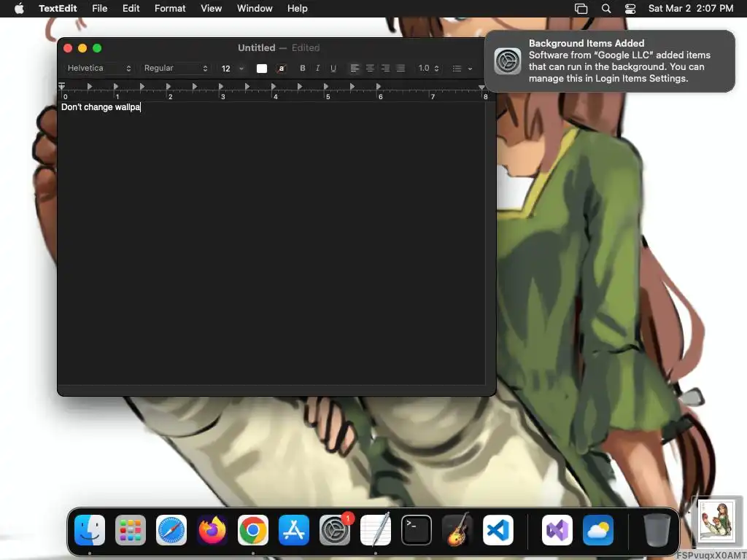Click the TextEdit icon in the Dock
747x560 pixels.
tap(376, 530)
